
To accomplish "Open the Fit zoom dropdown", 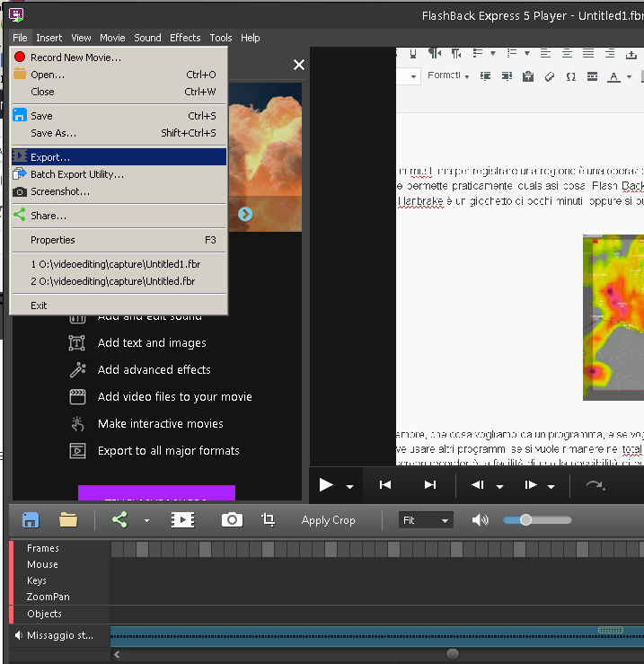I will pos(426,520).
